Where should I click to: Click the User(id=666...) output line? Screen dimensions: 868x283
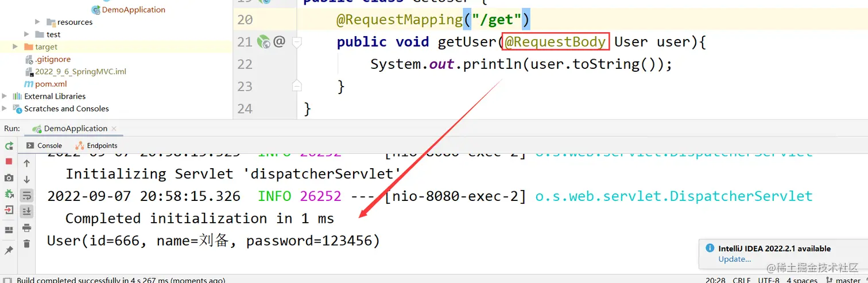click(214, 241)
